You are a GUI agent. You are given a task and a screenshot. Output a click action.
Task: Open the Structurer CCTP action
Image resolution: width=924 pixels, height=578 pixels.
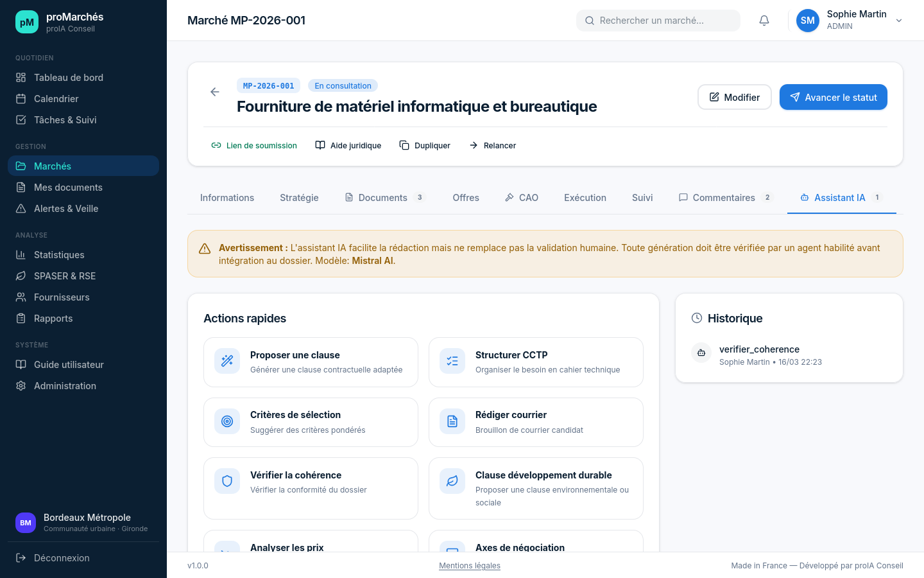(536, 362)
